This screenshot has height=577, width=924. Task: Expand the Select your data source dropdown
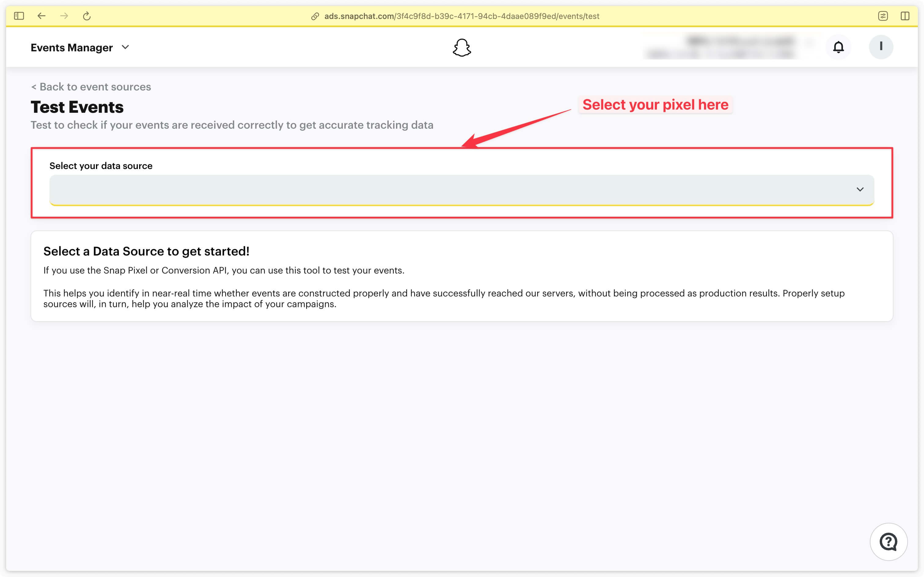tap(462, 189)
